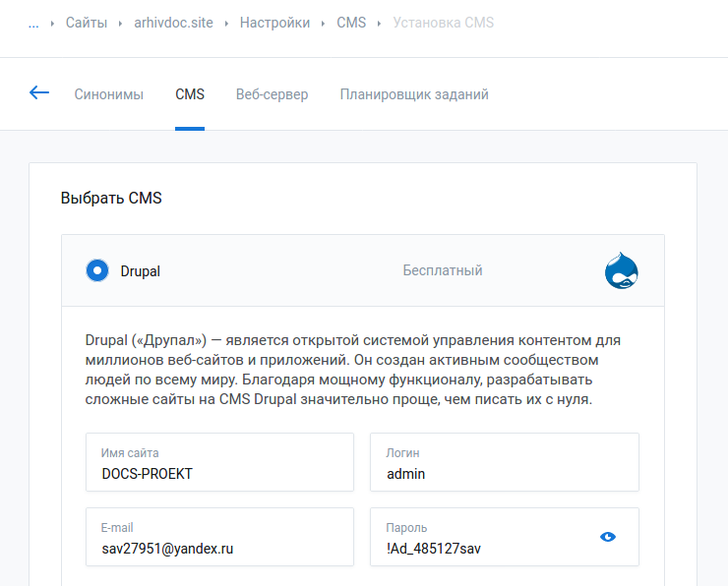Switch to the Веб-сервер tab
Screen dimensions: 728x586
pos(273,94)
